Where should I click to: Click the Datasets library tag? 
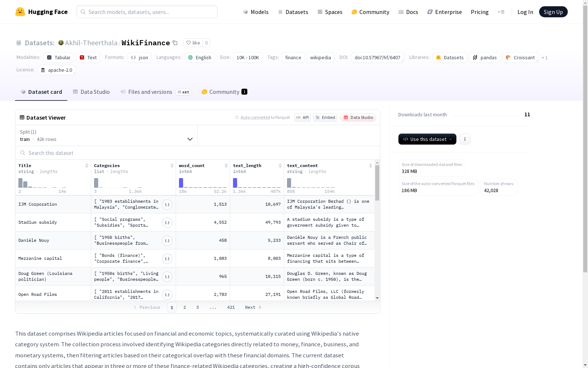click(x=450, y=57)
